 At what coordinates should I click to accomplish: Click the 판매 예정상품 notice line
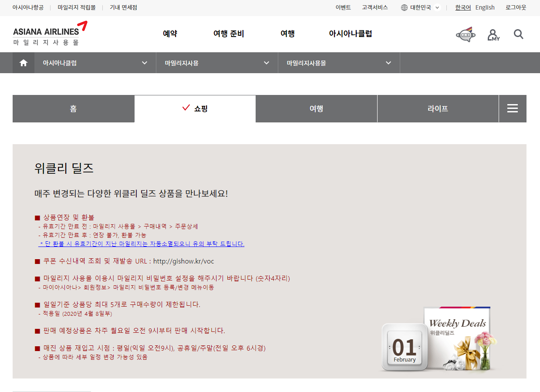130,331
